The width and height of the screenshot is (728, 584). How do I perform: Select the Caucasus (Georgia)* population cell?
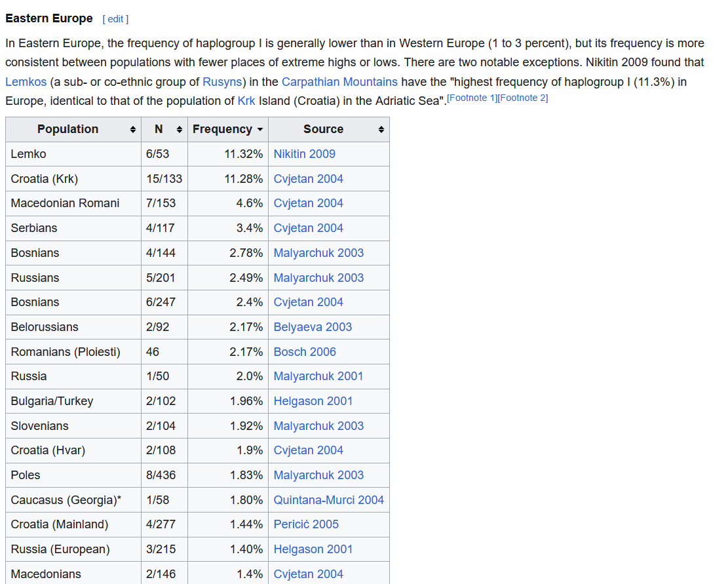pyautogui.click(x=73, y=500)
